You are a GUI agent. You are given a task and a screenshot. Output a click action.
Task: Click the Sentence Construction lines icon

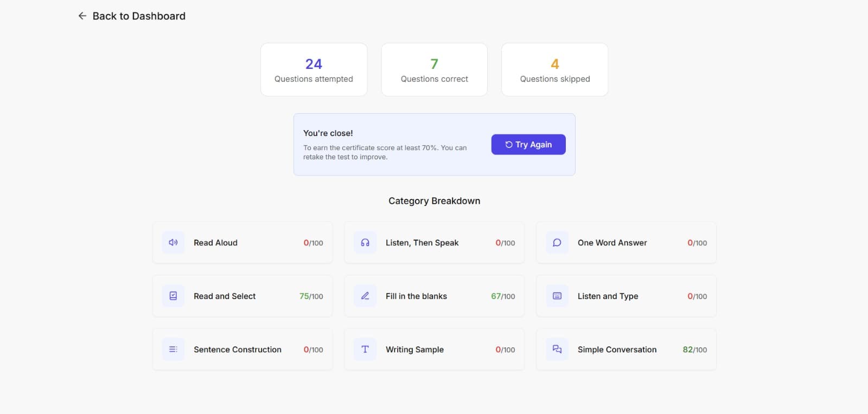[x=173, y=350]
